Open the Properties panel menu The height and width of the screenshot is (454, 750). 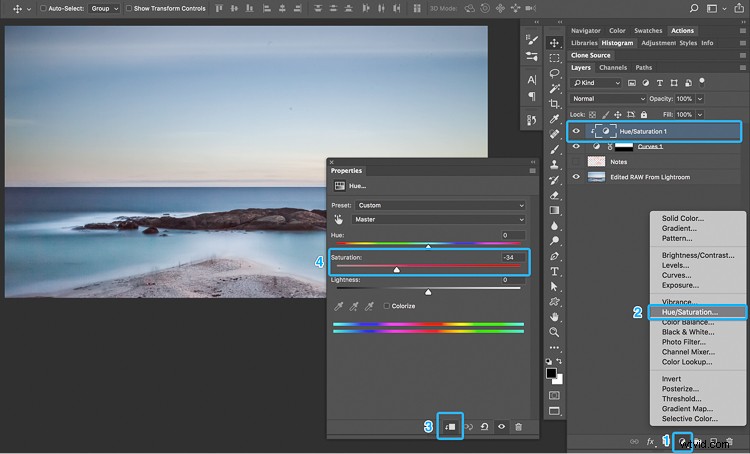point(532,171)
